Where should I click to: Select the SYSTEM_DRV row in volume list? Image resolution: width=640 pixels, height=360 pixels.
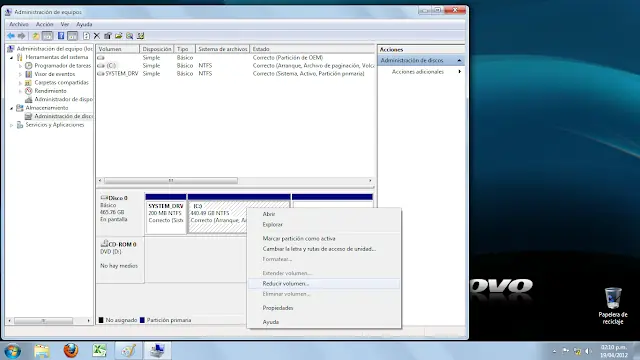coord(235,74)
